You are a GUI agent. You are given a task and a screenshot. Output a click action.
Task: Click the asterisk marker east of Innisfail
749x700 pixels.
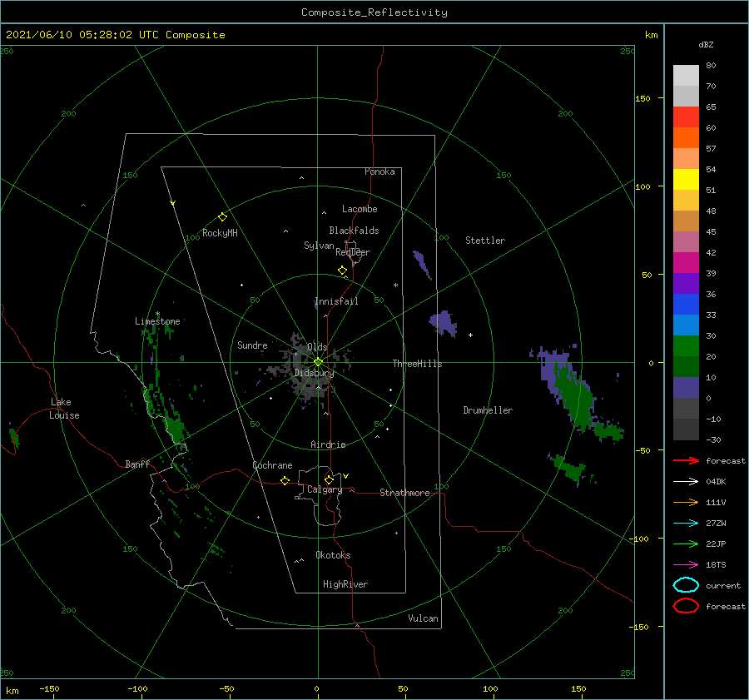point(395,285)
